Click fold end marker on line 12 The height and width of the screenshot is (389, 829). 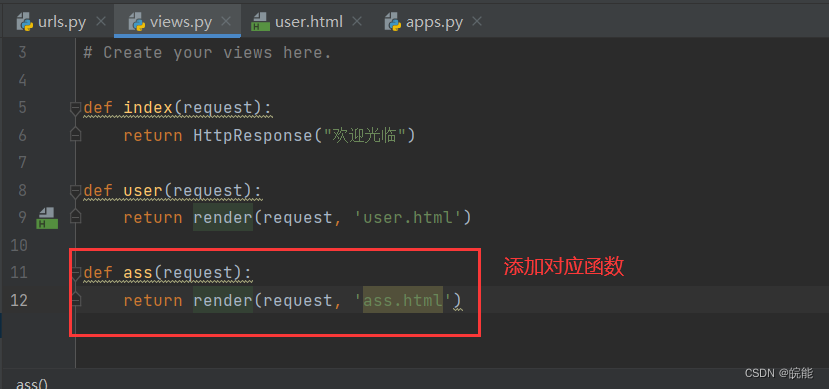(x=76, y=299)
